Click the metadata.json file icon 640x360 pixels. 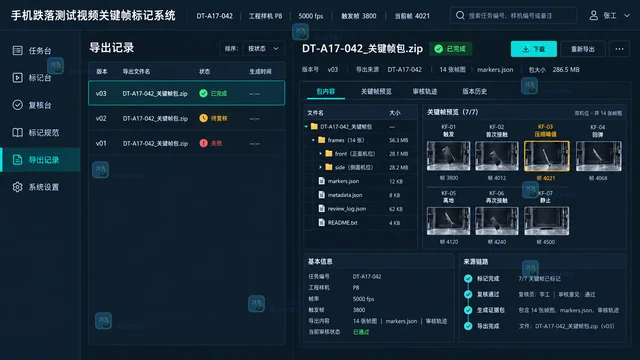[x=322, y=195]
